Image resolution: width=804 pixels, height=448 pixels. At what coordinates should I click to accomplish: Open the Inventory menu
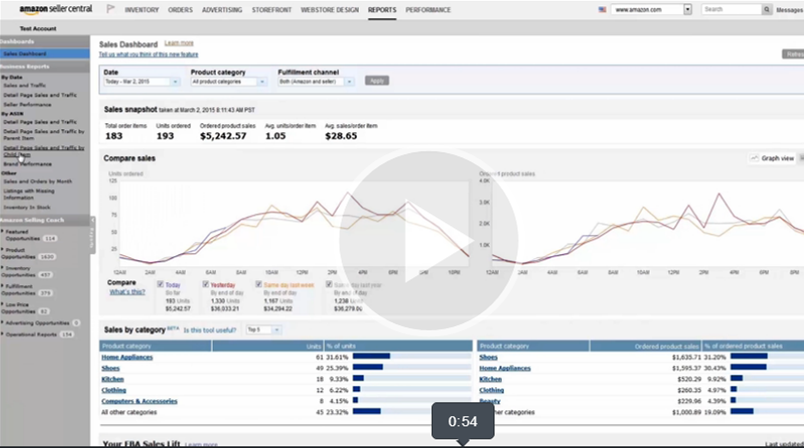click(142, 10)
